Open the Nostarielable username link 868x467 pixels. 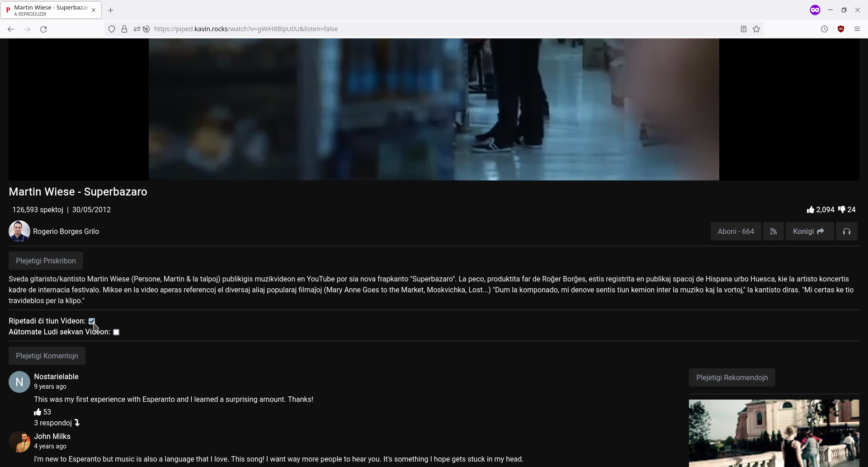pos(56,376)
